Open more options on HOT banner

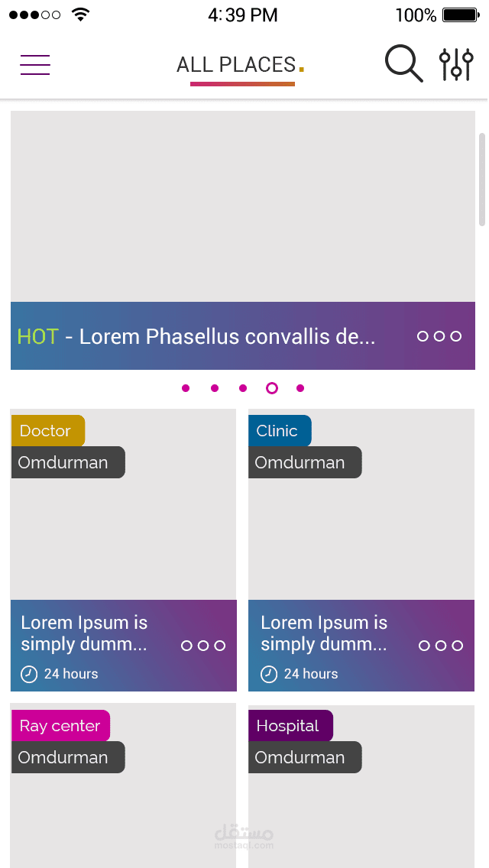[439, 336]
